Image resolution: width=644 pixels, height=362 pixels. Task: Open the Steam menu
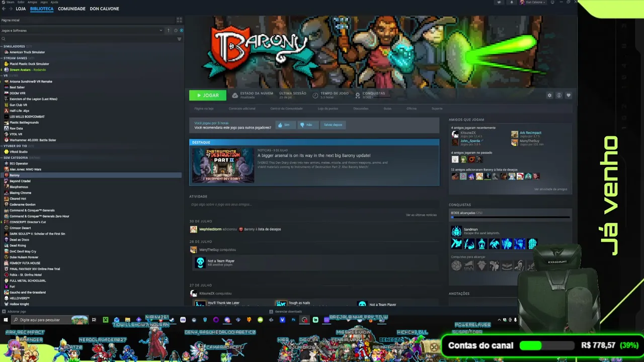click(x=10, y=2)
